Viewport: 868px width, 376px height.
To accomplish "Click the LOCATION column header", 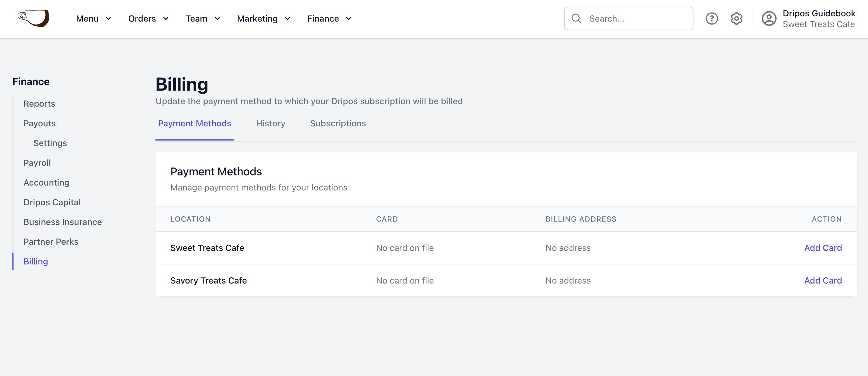I will 191,219.
